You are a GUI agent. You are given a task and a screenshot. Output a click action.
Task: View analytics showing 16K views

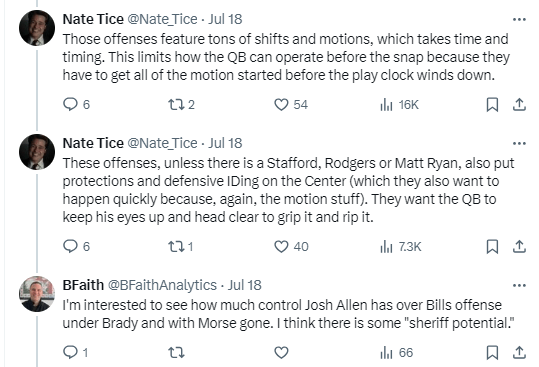coord(399,104)
